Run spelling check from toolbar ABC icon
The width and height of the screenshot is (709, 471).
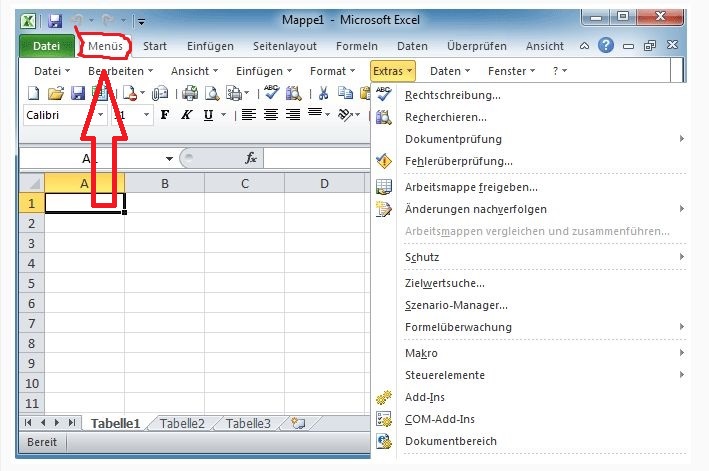(x=271, y=93)
